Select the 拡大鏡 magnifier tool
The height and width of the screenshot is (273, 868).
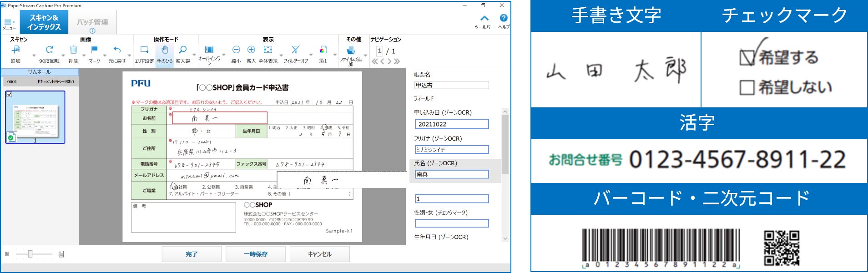183,50
